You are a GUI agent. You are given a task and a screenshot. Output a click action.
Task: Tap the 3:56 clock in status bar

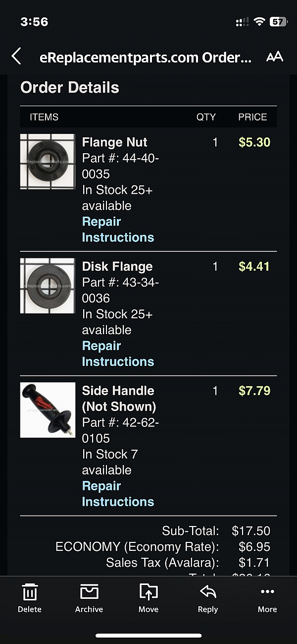(34, 22)
